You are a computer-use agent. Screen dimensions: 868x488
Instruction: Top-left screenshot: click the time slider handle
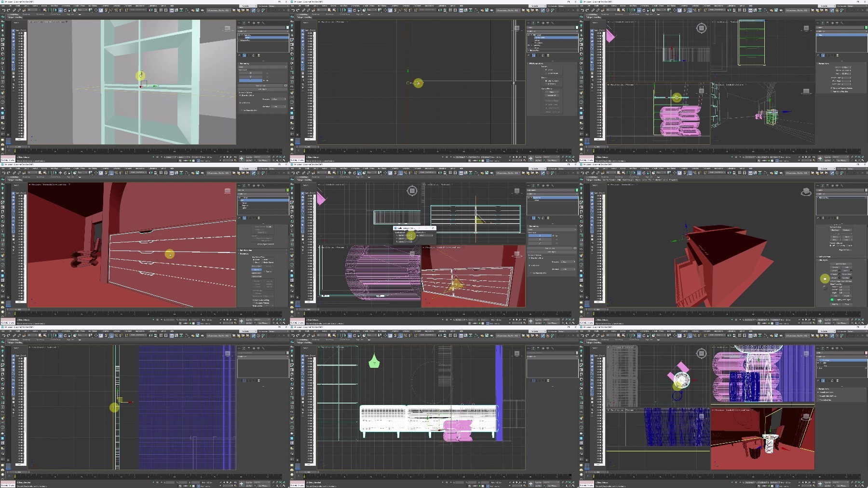point(18,147)
